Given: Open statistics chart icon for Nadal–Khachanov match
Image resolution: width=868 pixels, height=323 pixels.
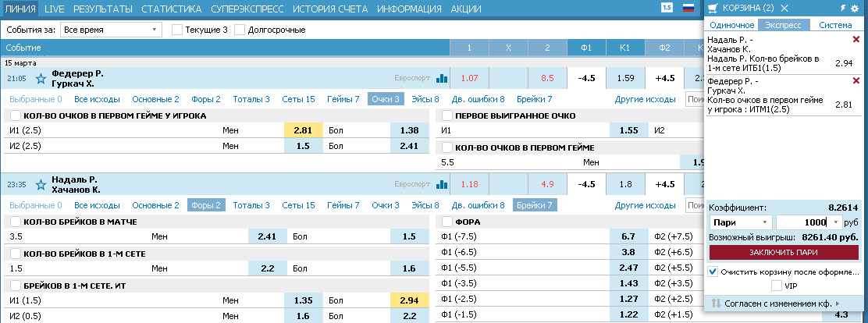Looking at the screenshot, I should tap(441, 185).
